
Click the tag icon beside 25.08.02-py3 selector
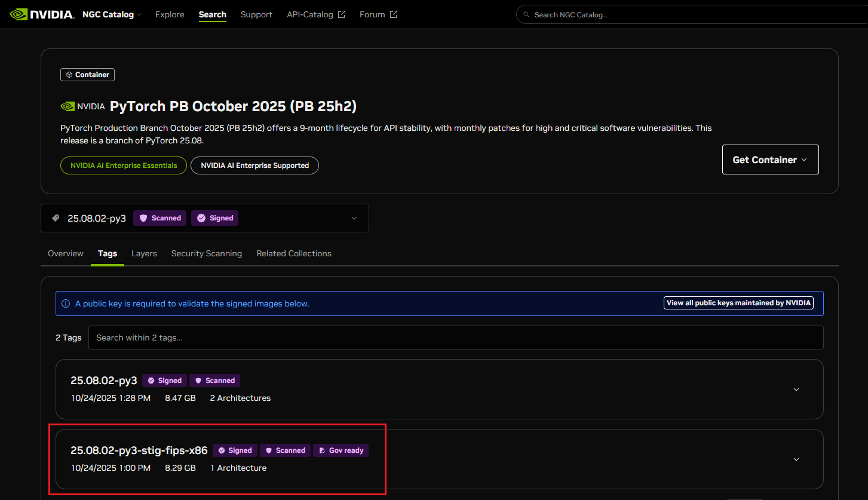pos(56,218)
